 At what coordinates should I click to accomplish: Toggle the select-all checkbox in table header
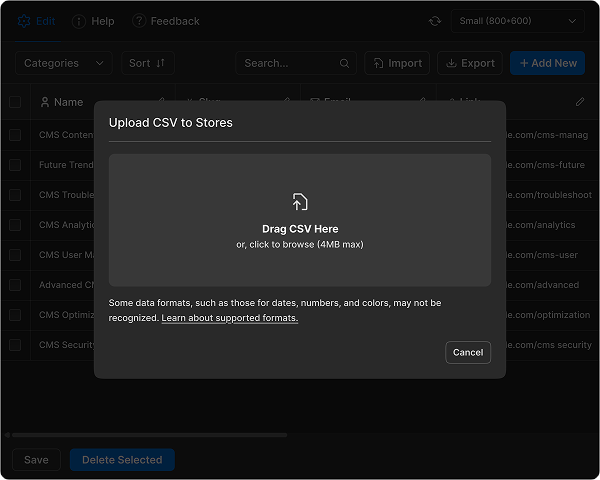(x=15, y=102)
